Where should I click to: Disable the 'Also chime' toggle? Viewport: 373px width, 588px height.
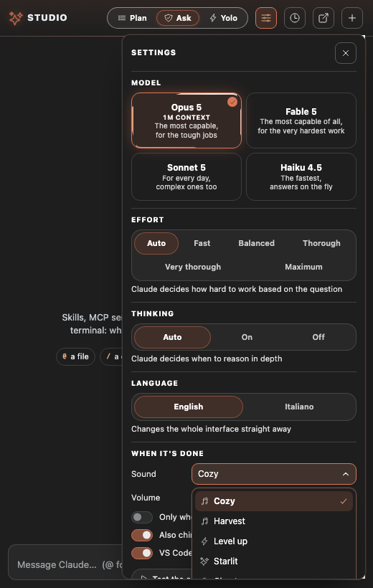click(142, 535)
